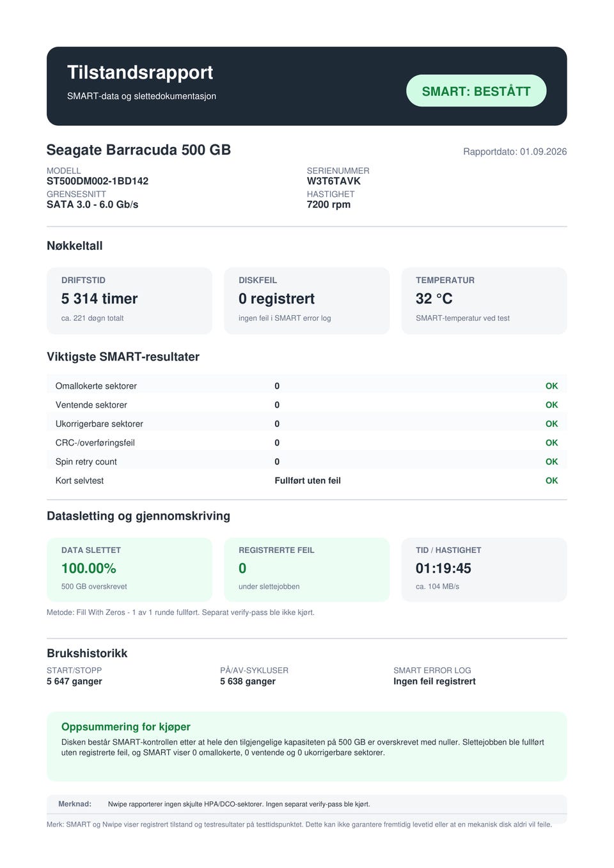Click model number ST500DM002-1BD142

[97, 181]
